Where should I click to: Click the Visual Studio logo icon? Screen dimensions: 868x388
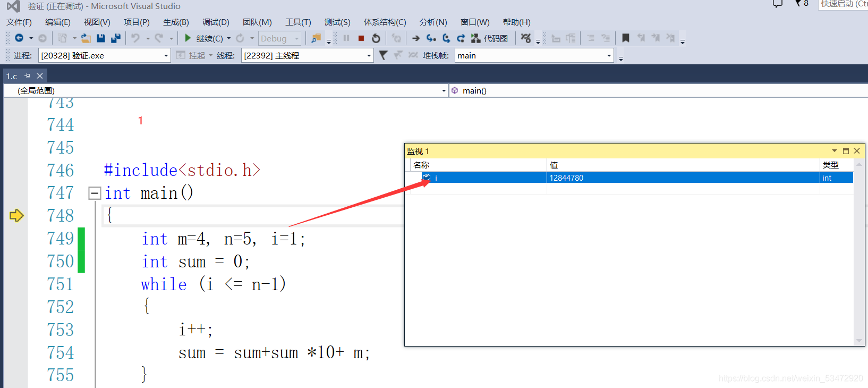point(13,6)
